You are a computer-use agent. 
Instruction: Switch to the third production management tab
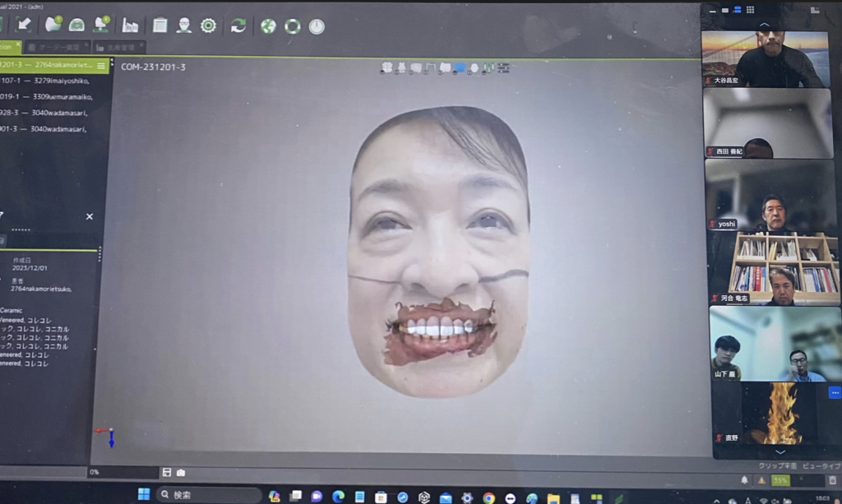[x=118, y=47]
